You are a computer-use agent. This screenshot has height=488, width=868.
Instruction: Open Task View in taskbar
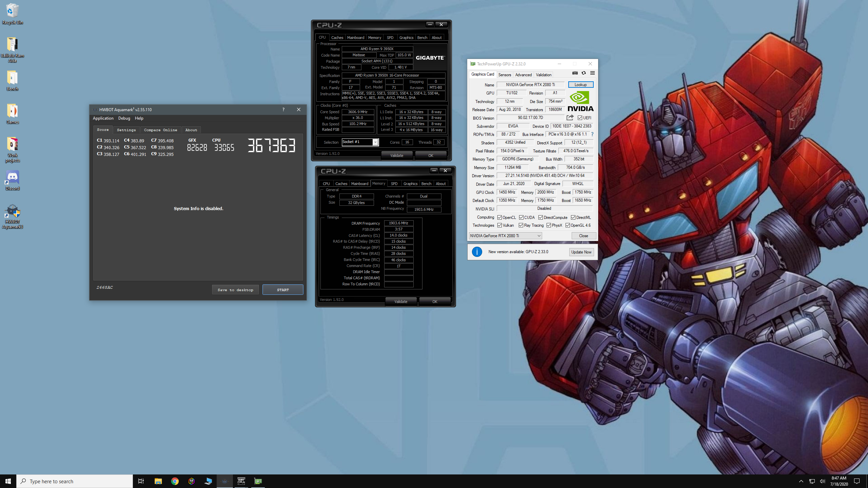click(x=141, y=481)
